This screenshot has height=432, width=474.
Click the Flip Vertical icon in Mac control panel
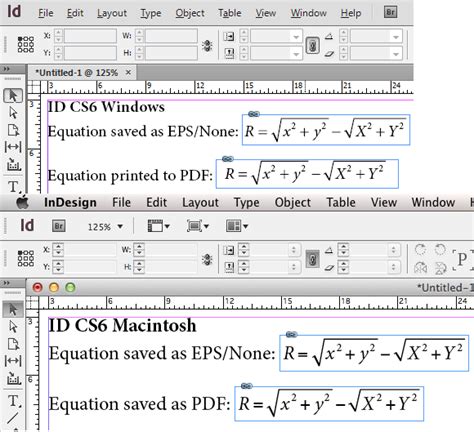point(440,268)
